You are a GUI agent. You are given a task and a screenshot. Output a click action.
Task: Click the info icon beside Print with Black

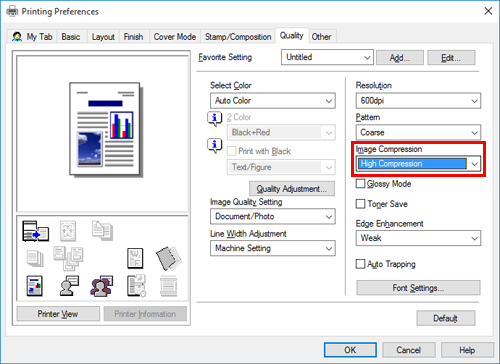(x=215, y=146)
